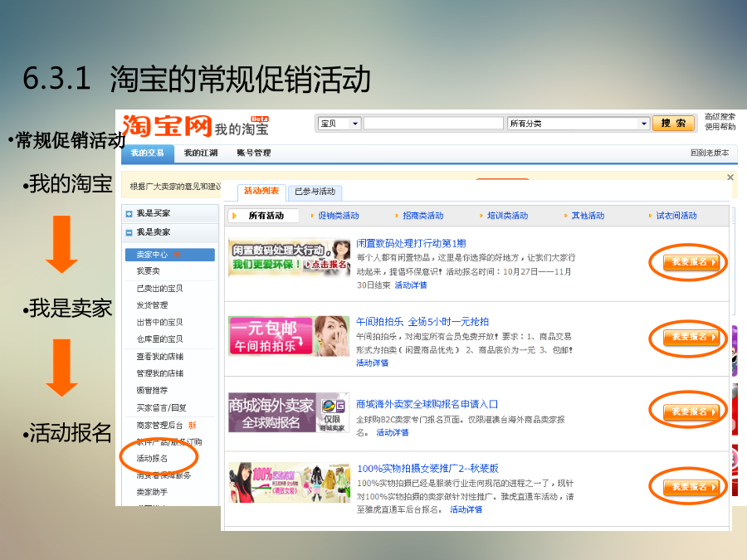Click 我要报名 for 午间拍拍乐 activity
Viewport: 747px width, 560px height.
[x=691, y=337]
